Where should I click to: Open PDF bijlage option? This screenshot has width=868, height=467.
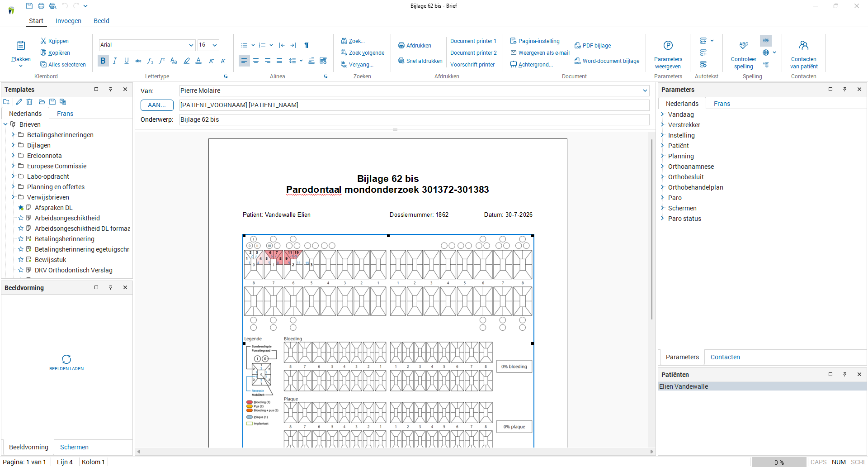[593, 46]
